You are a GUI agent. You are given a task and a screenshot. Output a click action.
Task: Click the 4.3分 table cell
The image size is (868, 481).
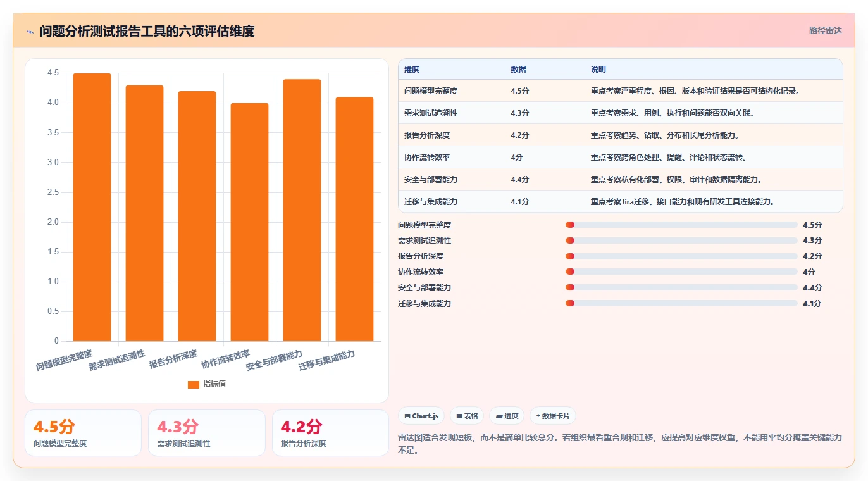pos(520,113)
